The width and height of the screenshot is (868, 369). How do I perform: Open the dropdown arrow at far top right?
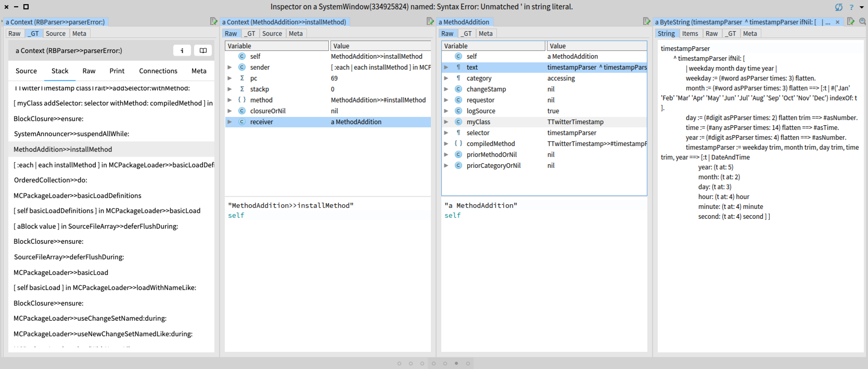tap(862, 7)
